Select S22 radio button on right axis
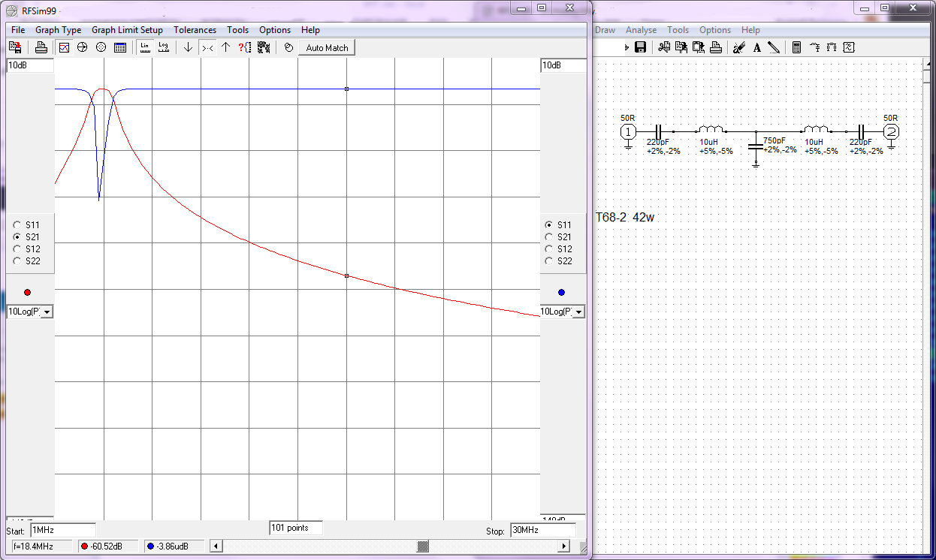Screen dimensions: 936x560 (x=548, y=261)
